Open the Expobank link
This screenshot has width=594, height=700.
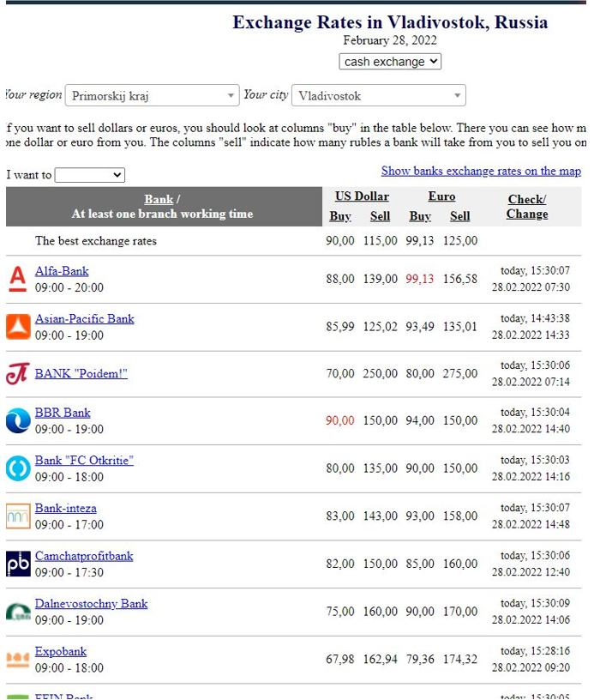click(x=61, y=651)
